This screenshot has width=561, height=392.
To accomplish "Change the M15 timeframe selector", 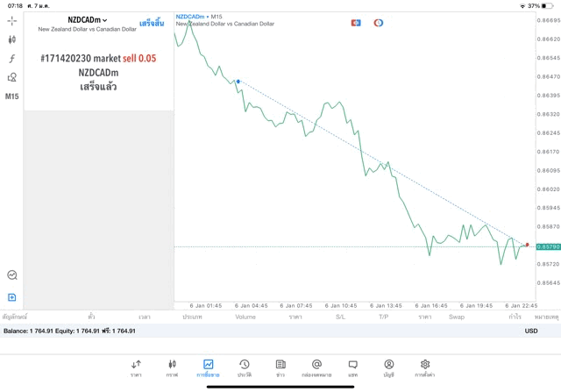I will tap(12, 96).
